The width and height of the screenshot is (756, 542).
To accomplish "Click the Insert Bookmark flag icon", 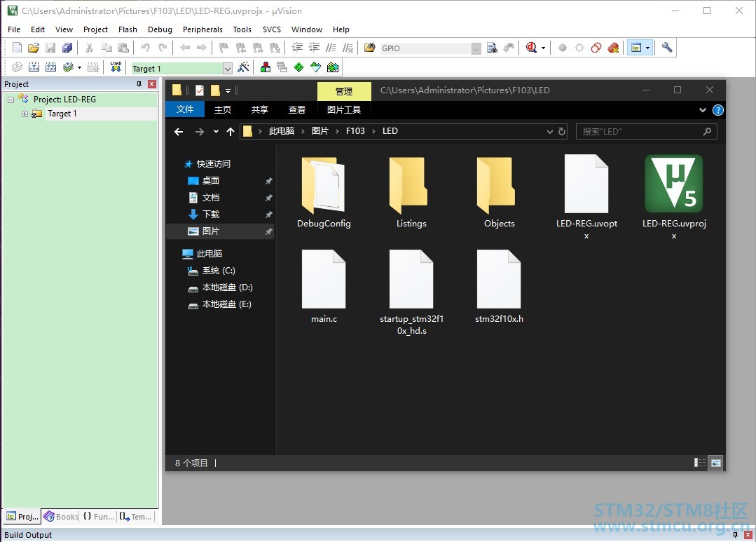I will coord(224,48).
